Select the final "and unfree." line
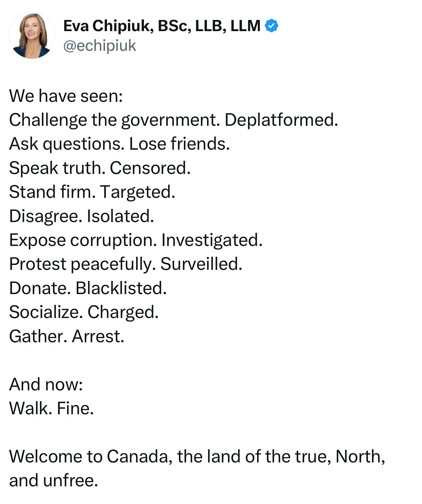The width and height of the screenshot is (422, 504). 54,480
